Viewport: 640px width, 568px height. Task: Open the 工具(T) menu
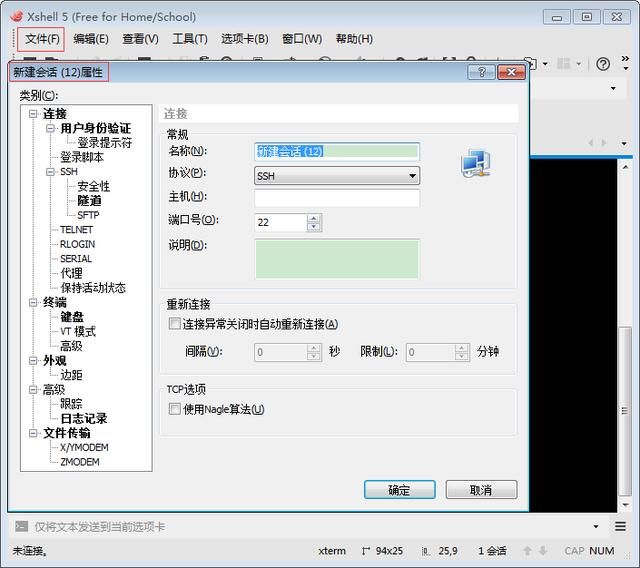click(x=190, y=39)
